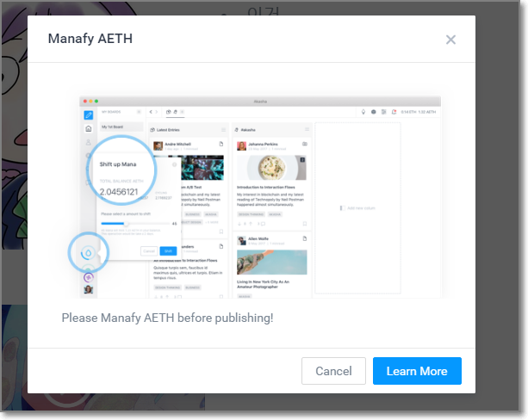Image resolution: width=528 pixels, height=420 pixels.
Task: Go back using the left chevron arrow
Action: pos(151,112)
